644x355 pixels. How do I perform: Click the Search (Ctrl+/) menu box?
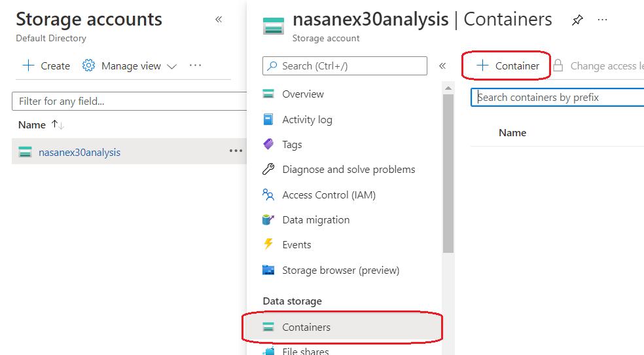point(345,65)
